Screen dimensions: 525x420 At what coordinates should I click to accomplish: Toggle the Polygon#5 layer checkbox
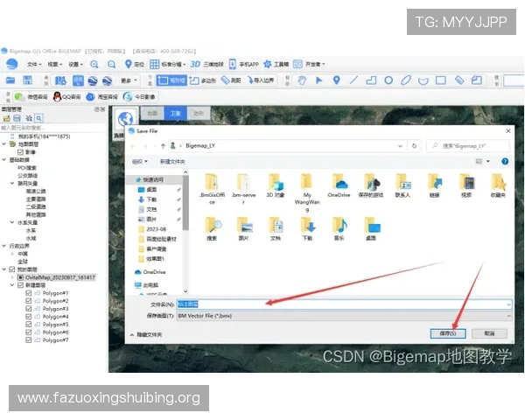point(29,325)
